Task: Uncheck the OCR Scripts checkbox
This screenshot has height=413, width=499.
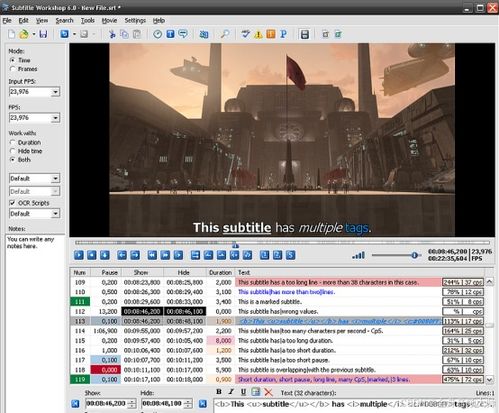Action: click(12, 203)
